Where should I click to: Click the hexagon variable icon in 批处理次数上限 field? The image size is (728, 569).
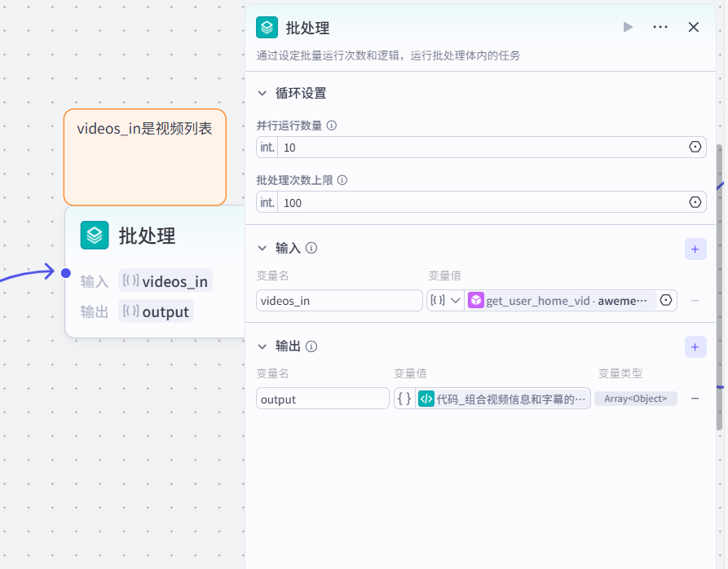[x=695, y=202]
